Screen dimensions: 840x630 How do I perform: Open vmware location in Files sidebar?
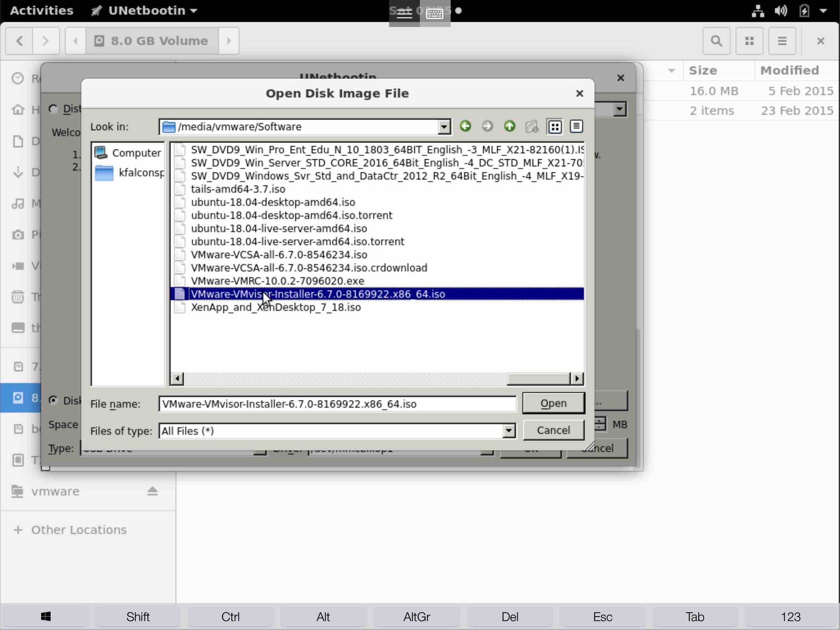point(55,491)
